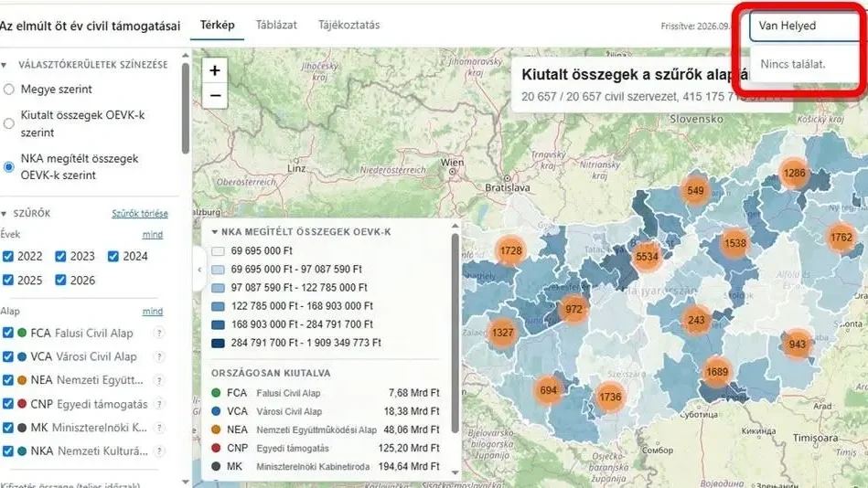Open help icon for FCA Falusi Civil Alap
The height and width of the screenshot is (488, 868).
click(159, 333)
